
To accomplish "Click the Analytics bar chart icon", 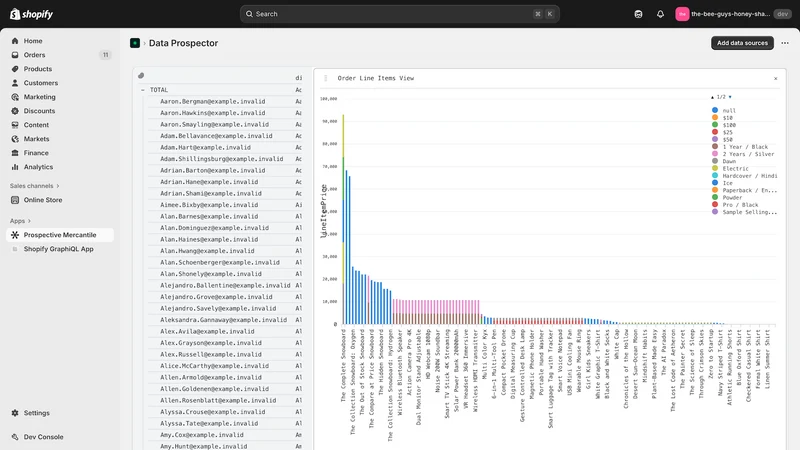I will tap(15, 167).
